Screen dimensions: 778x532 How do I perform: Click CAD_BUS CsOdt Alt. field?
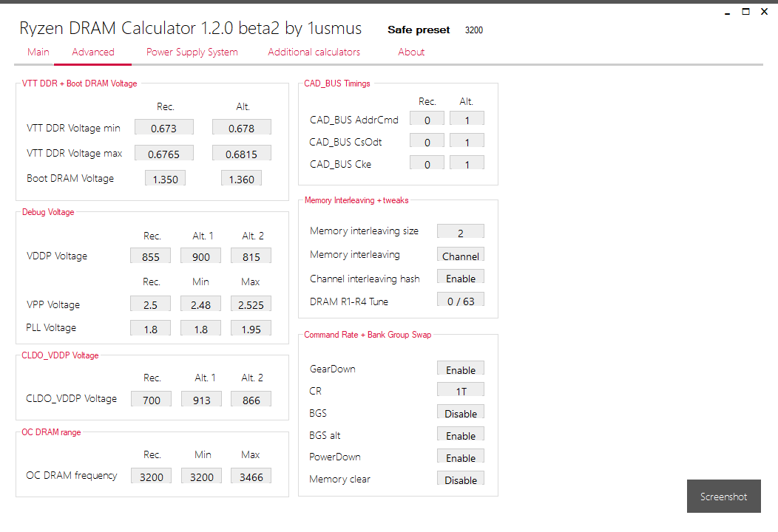pos(467,142)
